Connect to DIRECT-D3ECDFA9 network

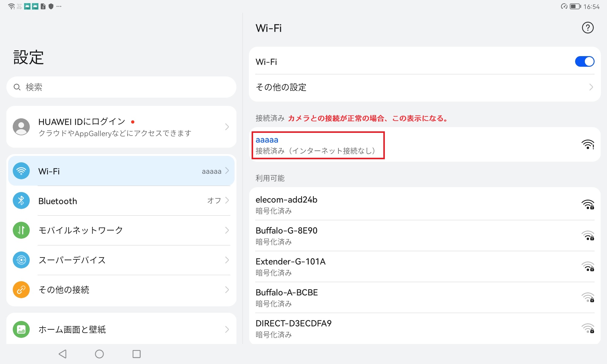click(425, 329)
